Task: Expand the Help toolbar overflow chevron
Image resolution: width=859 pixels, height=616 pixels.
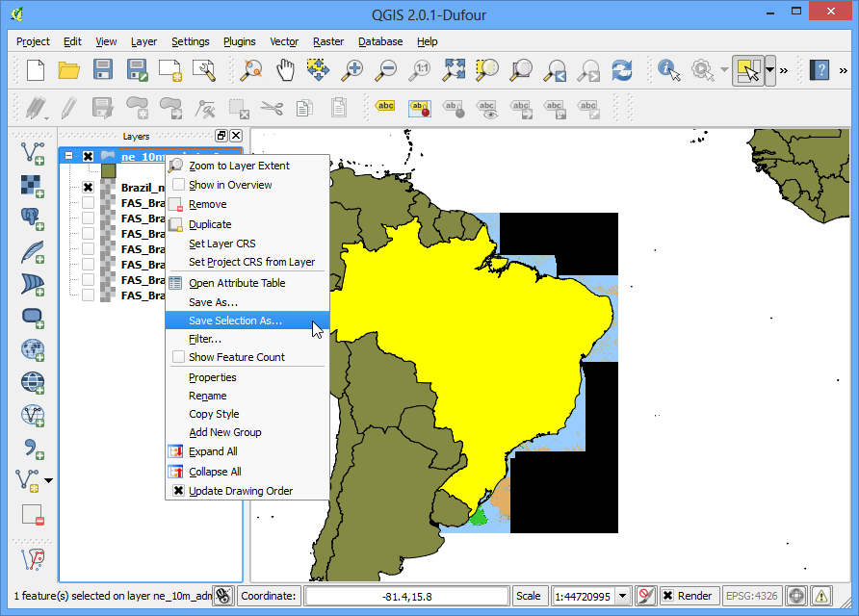Action: 844,70
